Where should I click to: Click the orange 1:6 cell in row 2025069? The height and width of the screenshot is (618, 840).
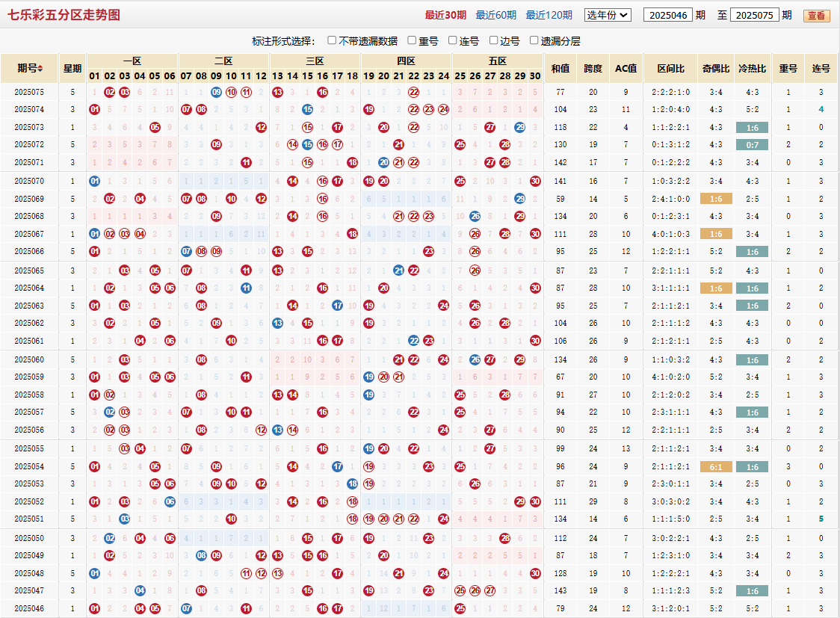click(x=716, y=200)
